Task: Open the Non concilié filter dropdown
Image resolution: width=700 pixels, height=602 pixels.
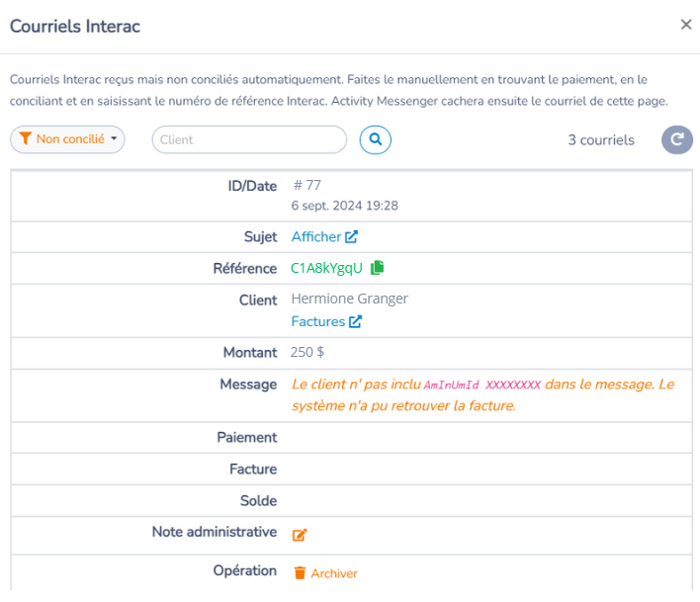Action: pyautogui.click(x=67, y=139)
